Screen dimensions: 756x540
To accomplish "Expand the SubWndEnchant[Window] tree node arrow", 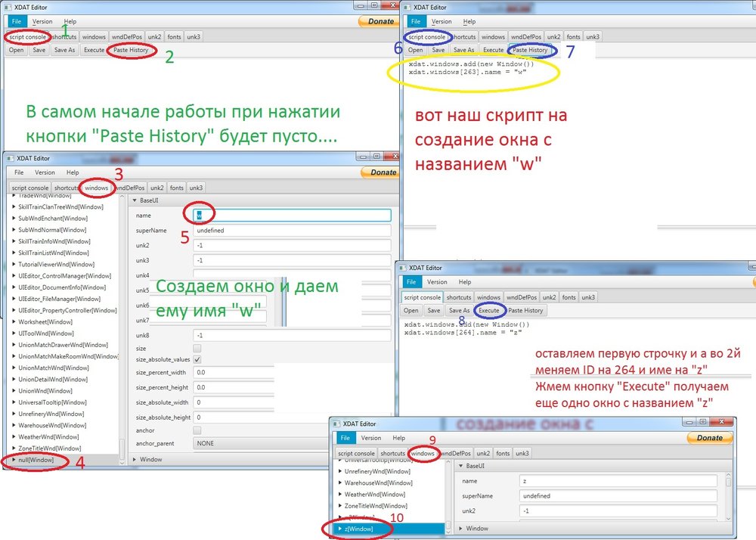I will pos(14,218).
